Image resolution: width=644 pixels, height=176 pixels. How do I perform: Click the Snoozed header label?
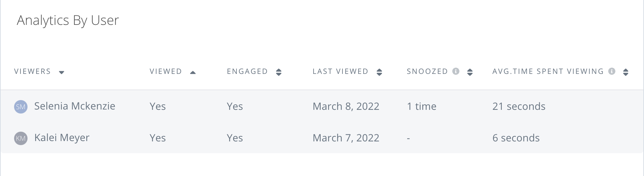(x=427, y=72)
